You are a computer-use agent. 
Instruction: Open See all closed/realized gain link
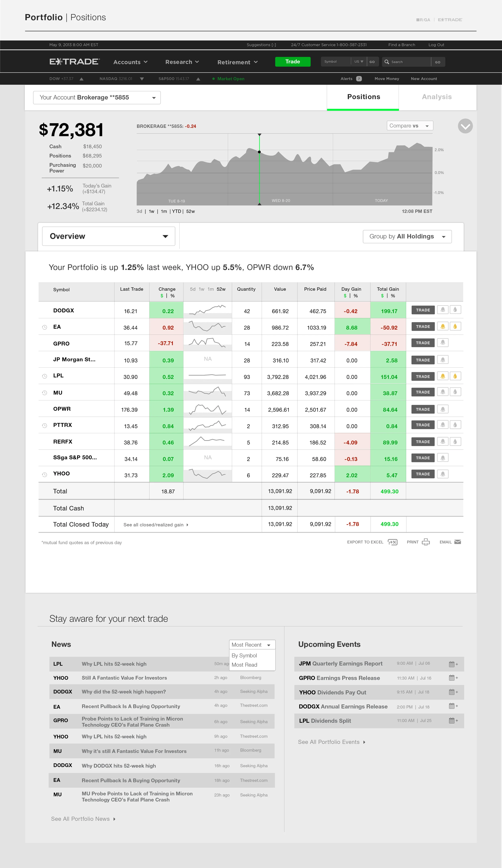156,525
